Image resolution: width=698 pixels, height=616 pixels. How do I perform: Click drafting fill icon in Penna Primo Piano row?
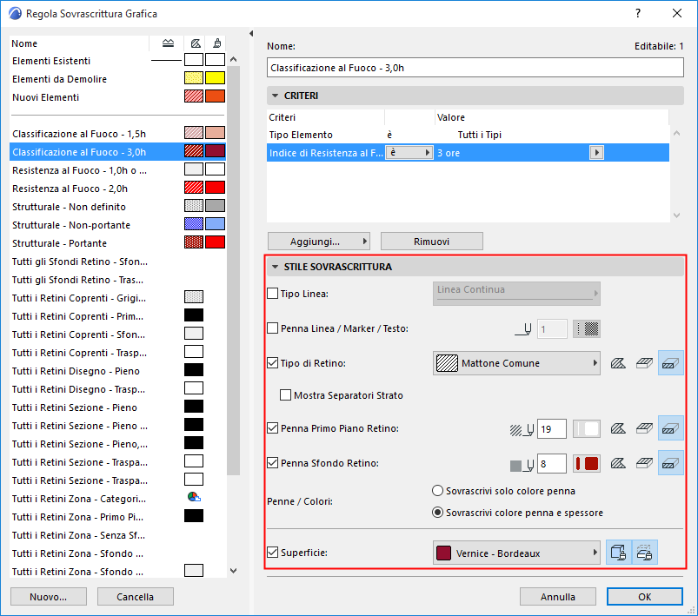(x=618, y=428)
